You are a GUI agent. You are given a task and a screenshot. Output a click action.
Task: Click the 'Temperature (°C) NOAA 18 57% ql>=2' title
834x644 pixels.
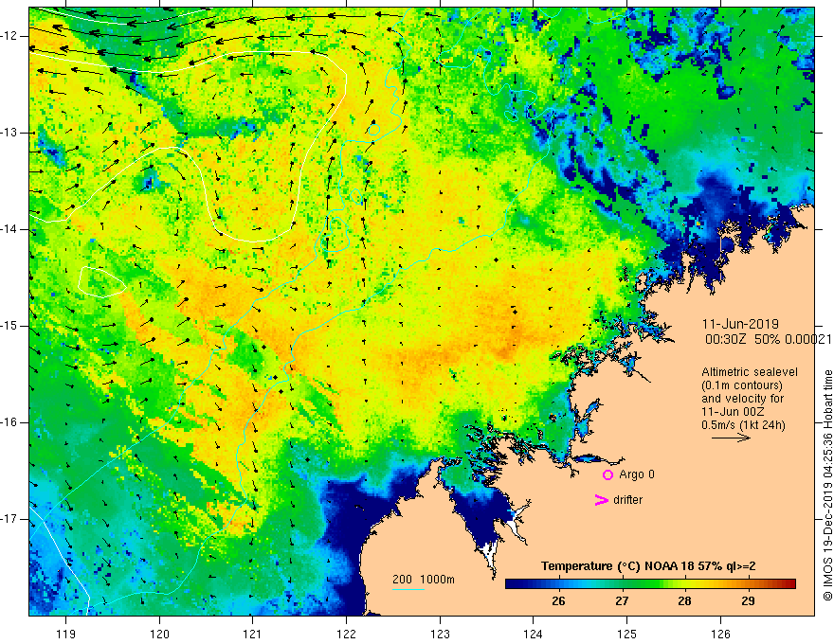648,566
